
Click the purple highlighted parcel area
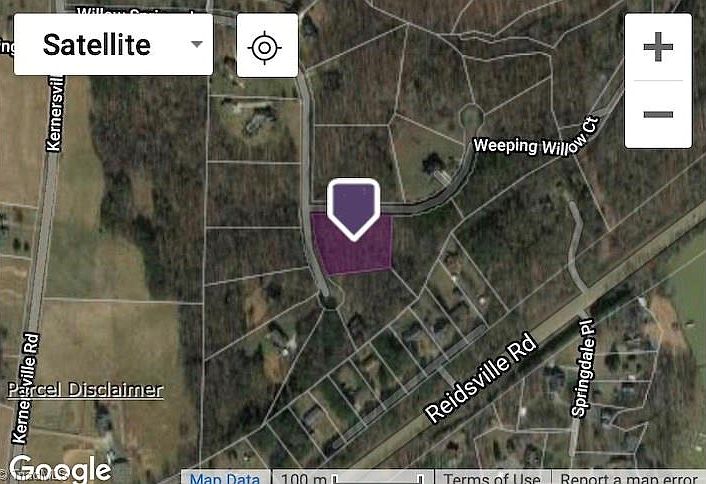pyautogui.click(x=352, y=252)
